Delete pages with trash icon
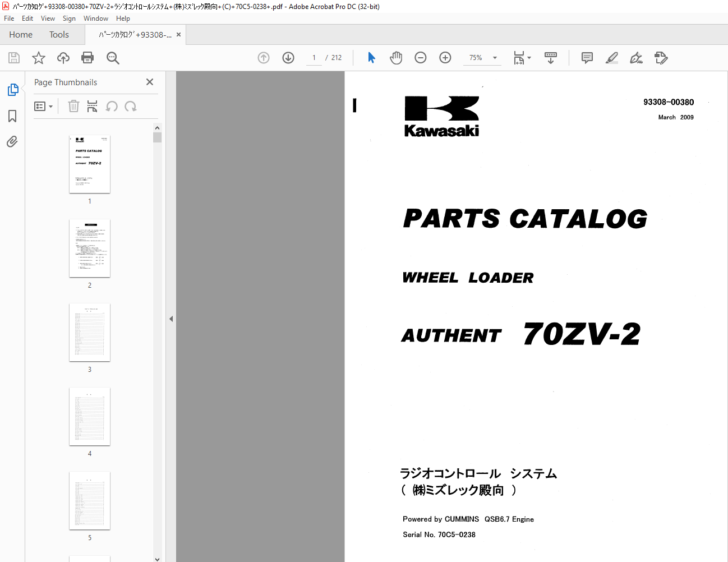The image size is (728, 562). pyautogui.click(x=73, y=106)
